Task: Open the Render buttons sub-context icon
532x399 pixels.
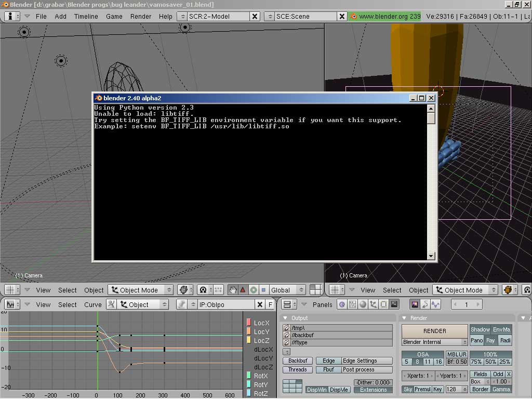Action: click(415, 304)
